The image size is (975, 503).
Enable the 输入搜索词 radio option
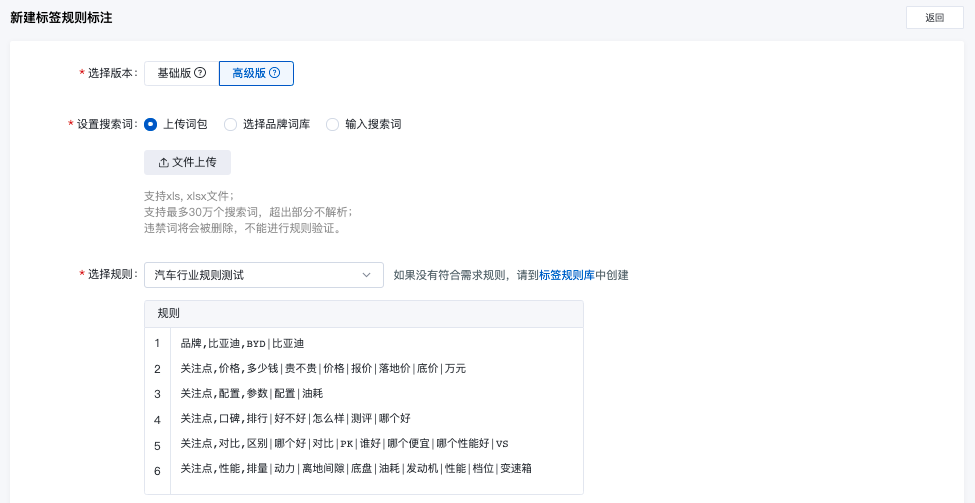pos(332,125)
